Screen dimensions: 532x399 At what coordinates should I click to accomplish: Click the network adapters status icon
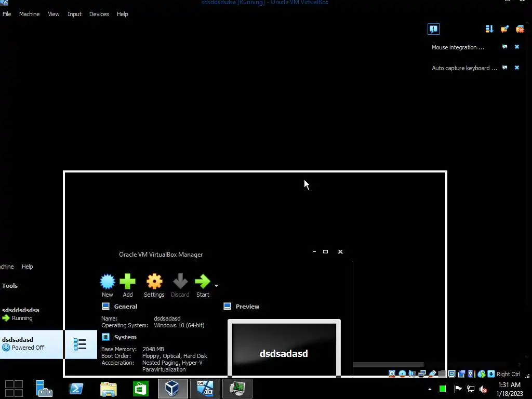tap(422, 374)
